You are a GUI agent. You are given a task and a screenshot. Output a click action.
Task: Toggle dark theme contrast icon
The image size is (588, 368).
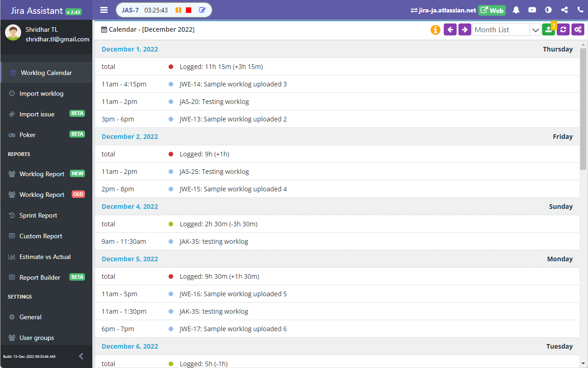click(548, 10)
